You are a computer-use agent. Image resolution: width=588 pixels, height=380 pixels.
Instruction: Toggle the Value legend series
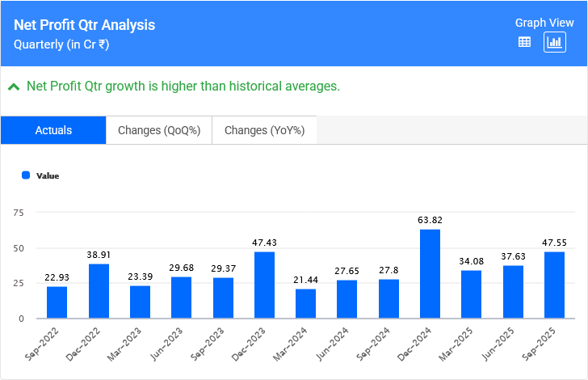click(47, 175)
